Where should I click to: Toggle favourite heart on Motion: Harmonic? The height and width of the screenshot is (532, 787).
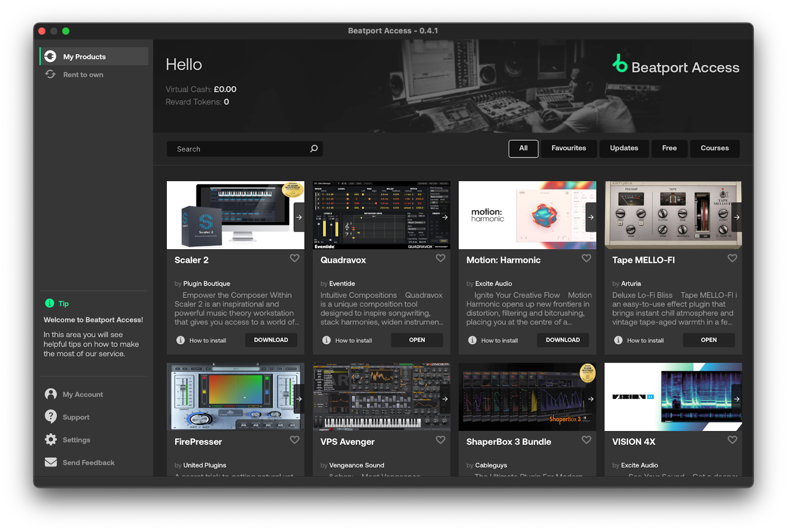tap(586, 258)
